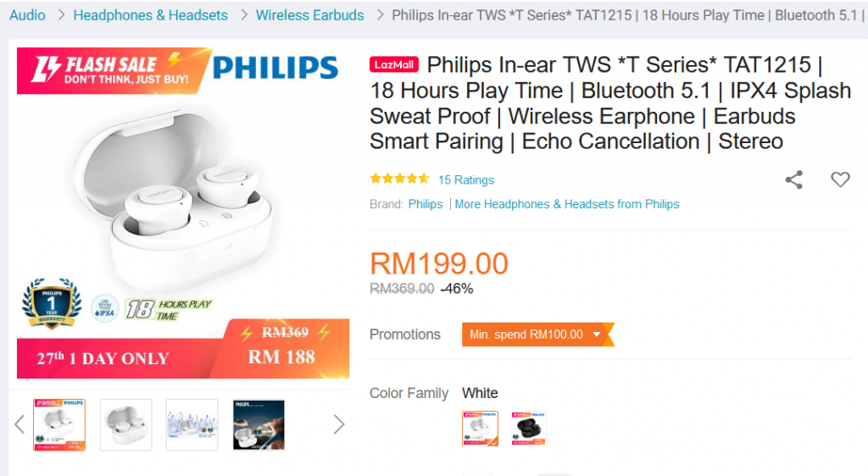Expand the Min. spend RM100.00 promotion dropdown
Image resolution: width=868 pixels, height=476 pixels.
pyautogui.click(x=537, y=335)
